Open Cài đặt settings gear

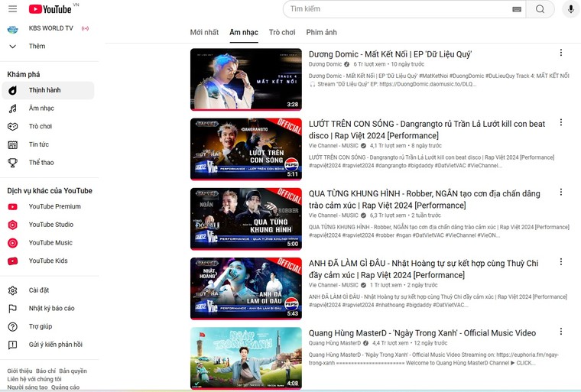click(12, 290)
